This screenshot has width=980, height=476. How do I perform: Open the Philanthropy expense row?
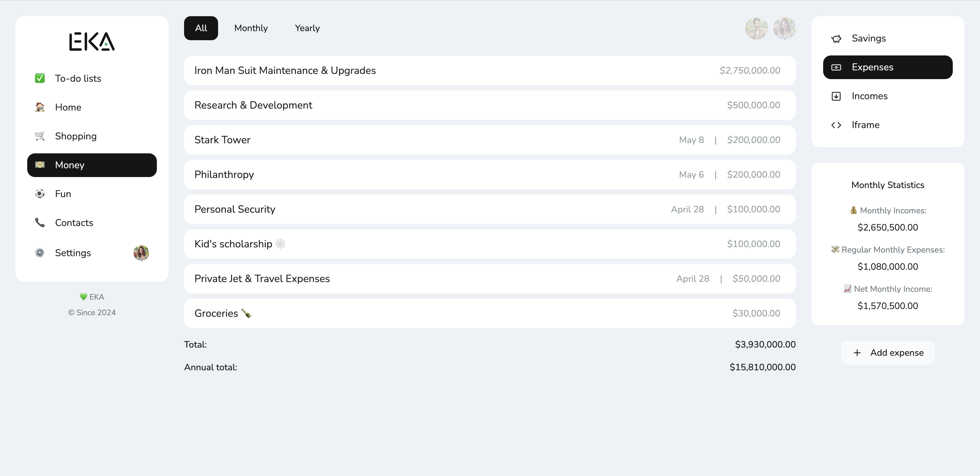pos(490,174)
